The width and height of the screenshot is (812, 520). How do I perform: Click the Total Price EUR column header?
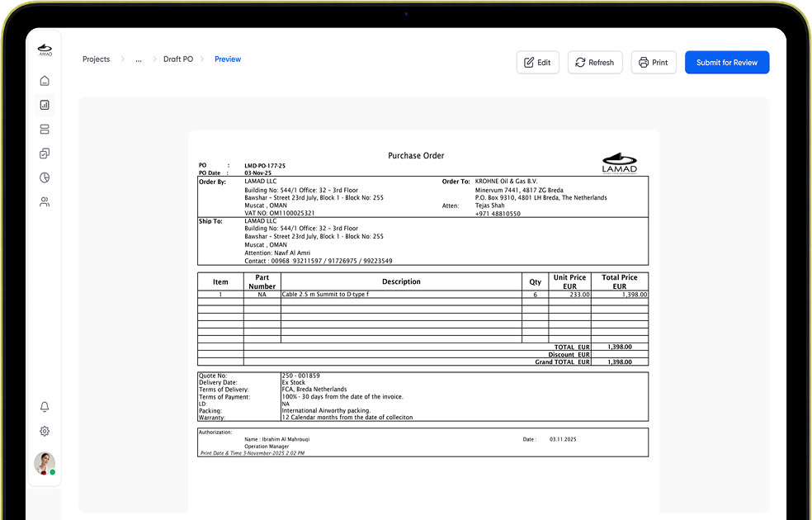coord(620,281)
